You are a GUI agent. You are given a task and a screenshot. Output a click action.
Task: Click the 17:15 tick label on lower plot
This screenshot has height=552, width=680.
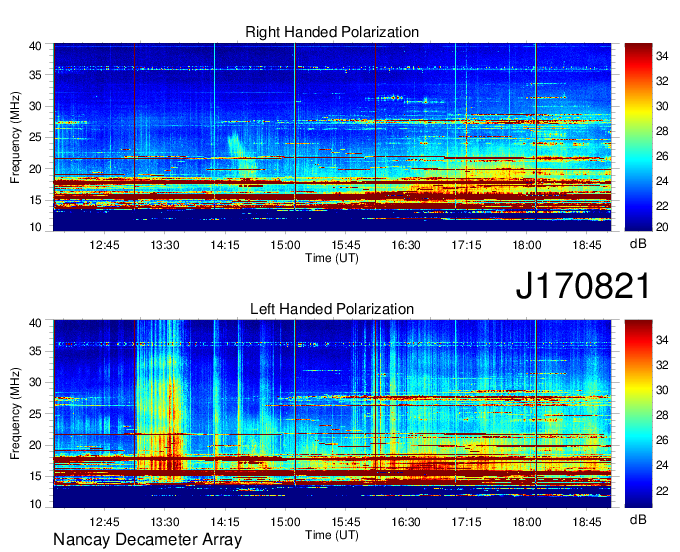pyautogui.click(x=466, y=522)
